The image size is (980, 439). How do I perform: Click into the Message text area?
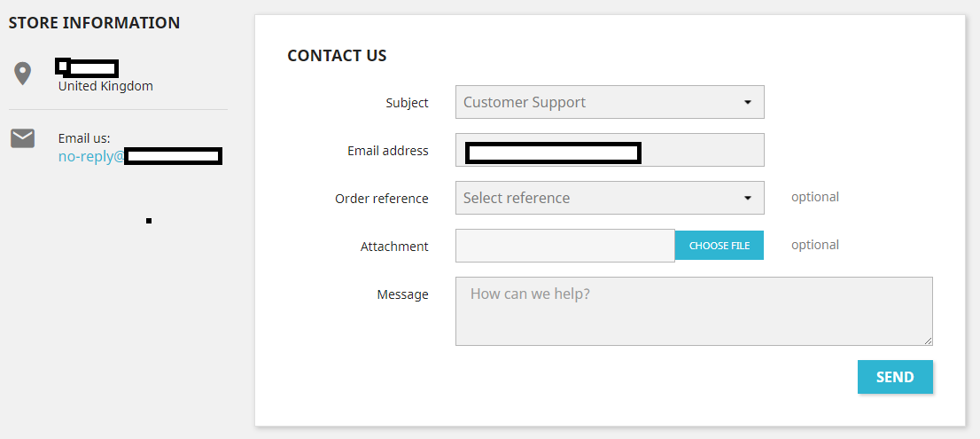694,310
